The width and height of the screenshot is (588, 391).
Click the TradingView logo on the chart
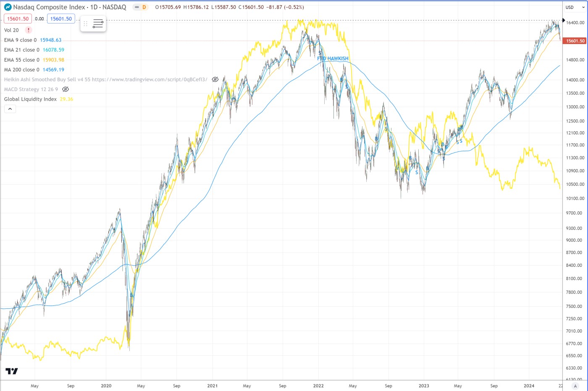[12, 371]
